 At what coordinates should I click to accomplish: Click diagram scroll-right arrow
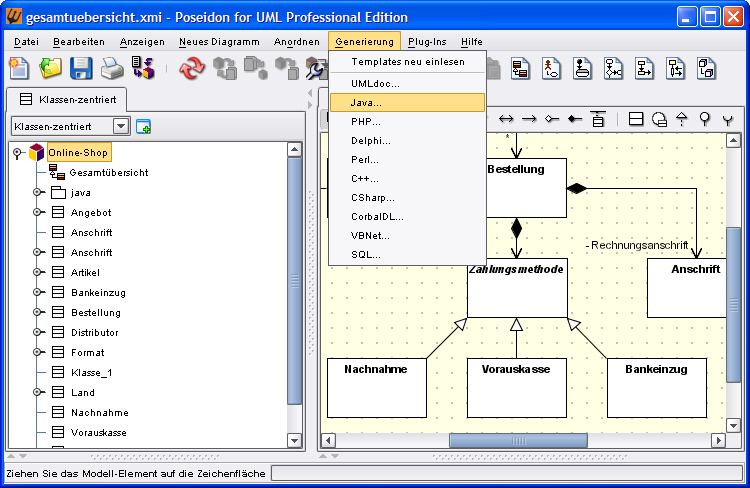pyautogui.click(x=718, y=440)
